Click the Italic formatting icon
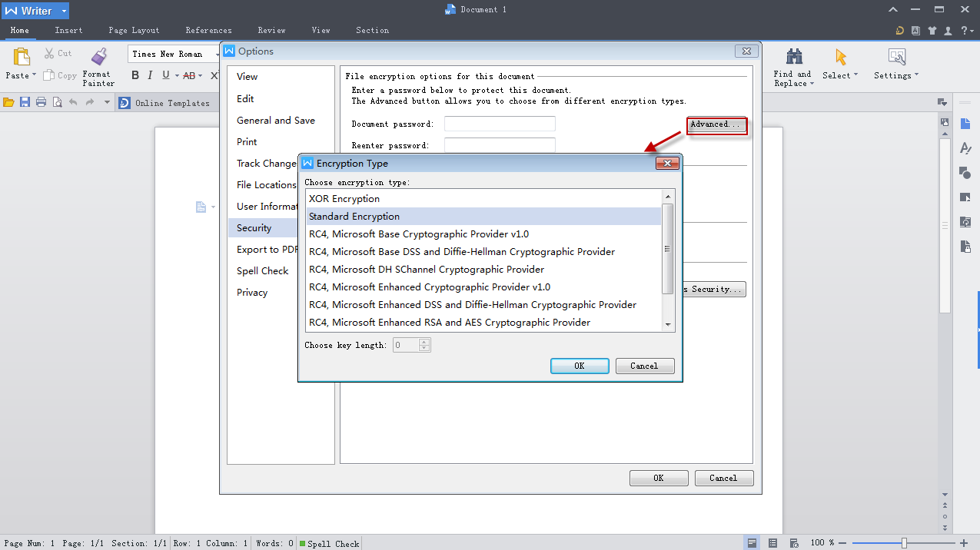Screen dimensions: 980x550 tap(151, 75)
